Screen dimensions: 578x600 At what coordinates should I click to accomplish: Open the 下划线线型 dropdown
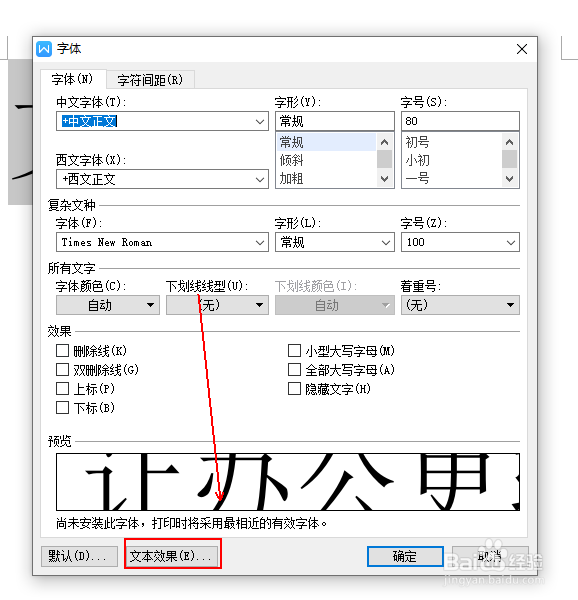pyautogui.click(x=217, y=305)
